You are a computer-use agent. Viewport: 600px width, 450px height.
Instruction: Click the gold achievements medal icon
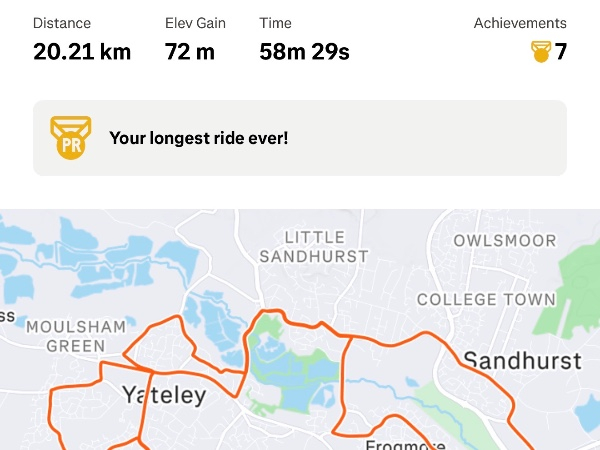541,51
